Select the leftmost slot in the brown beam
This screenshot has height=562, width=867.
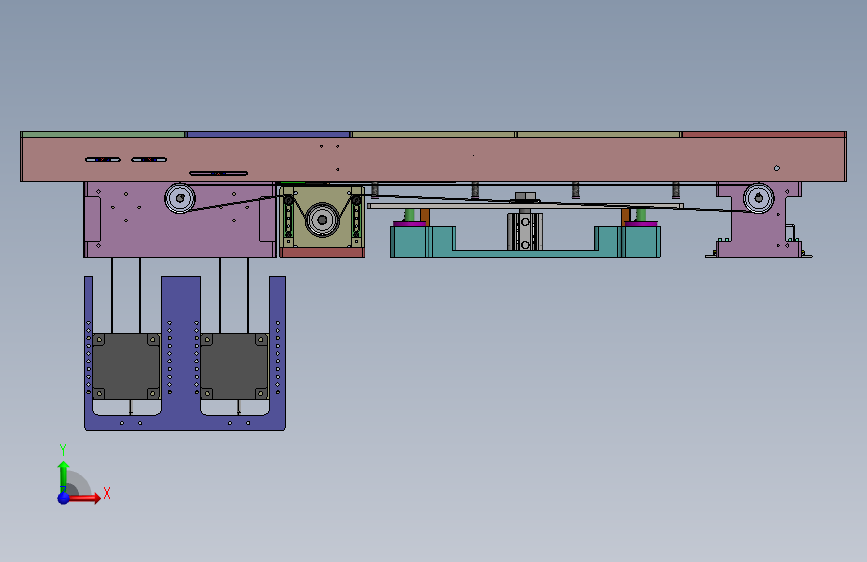pos(103,160)
